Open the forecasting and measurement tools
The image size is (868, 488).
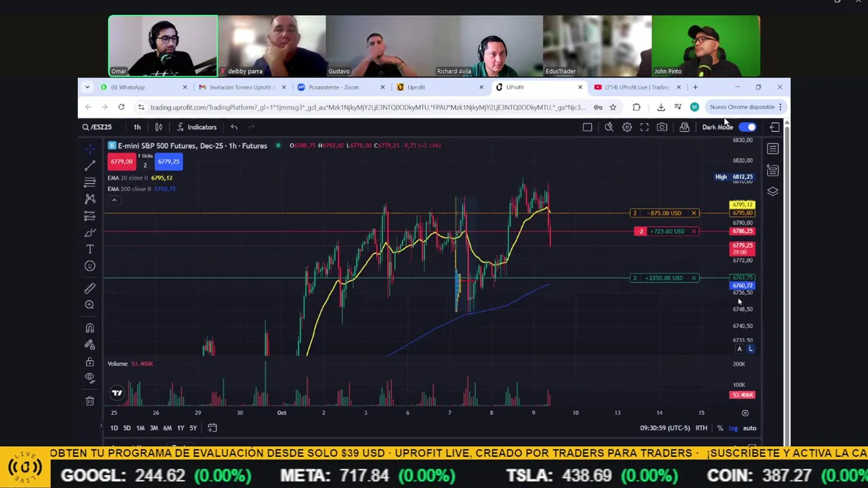90,216
